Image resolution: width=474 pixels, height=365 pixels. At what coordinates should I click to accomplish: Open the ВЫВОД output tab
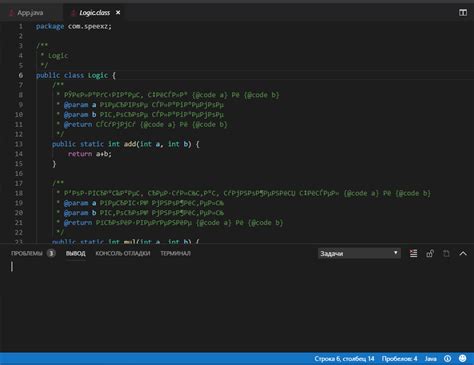click(x=76, y=254)
